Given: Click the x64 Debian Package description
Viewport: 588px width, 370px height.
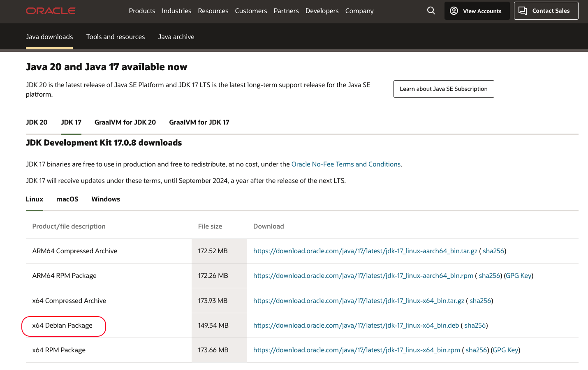Looking at the screenshot, I should pos(63,325).
